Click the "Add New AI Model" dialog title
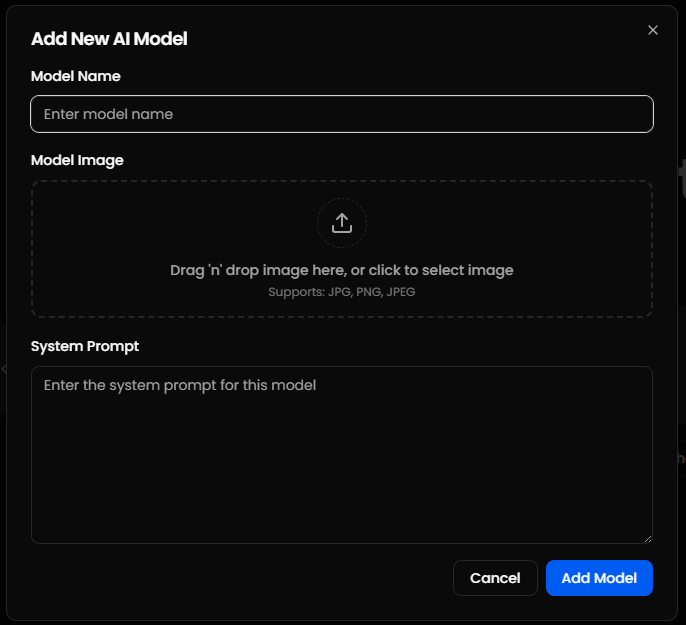This screenshot has width=686, height=625. pos(109,39)
